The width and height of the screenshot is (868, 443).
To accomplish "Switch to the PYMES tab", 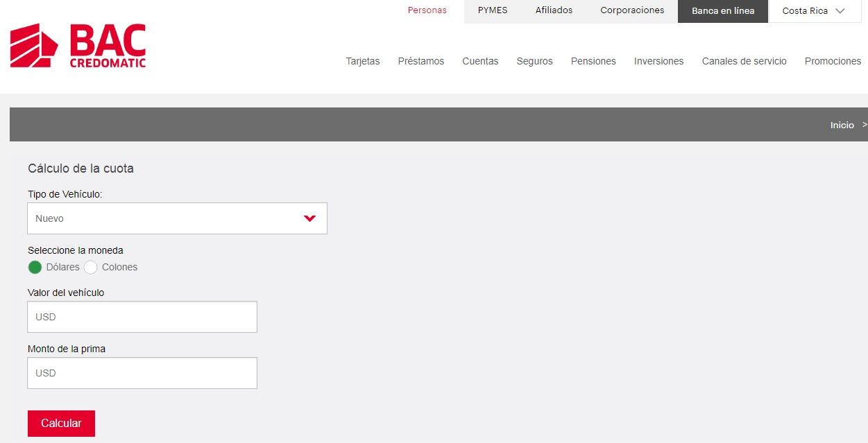I will pyautogui.click(x=493, y=11).
